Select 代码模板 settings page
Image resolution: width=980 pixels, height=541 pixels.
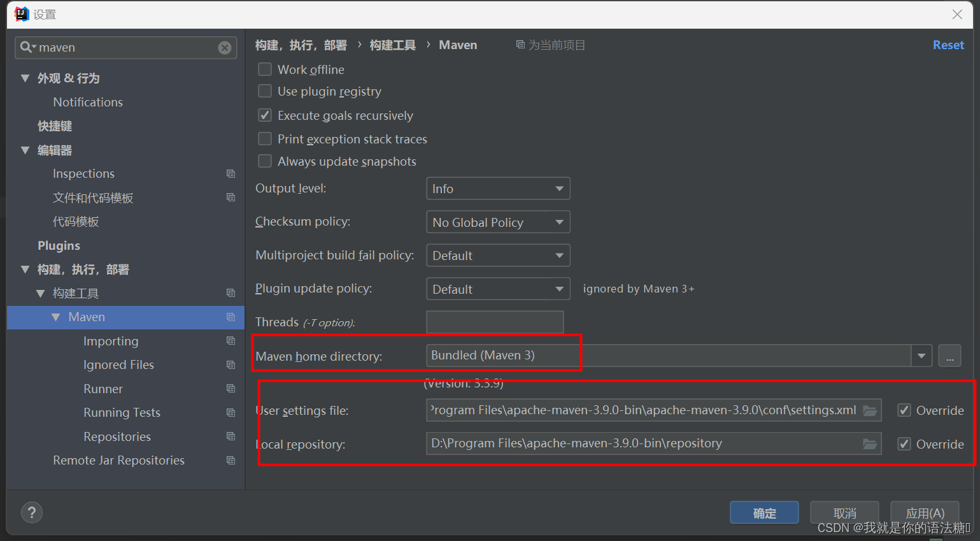[76, 222]
